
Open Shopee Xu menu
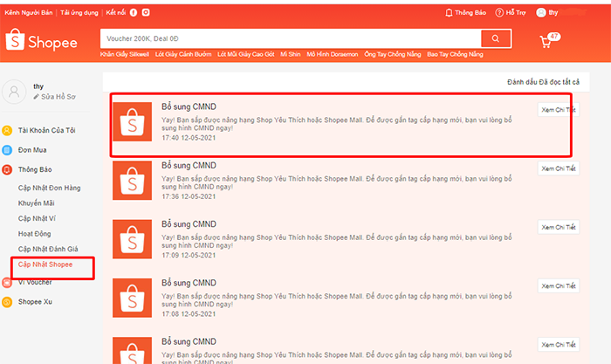tap(35, 302)
